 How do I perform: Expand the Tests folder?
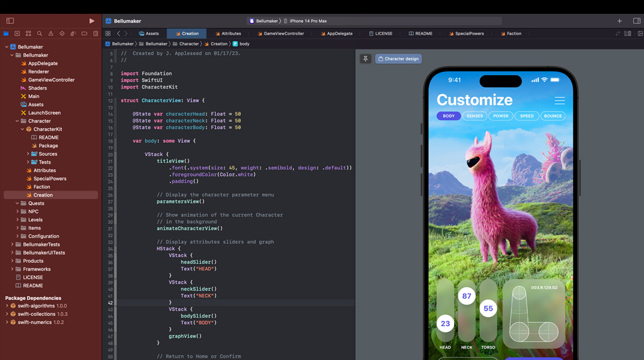pyautogui.click(x=28, y=162)
